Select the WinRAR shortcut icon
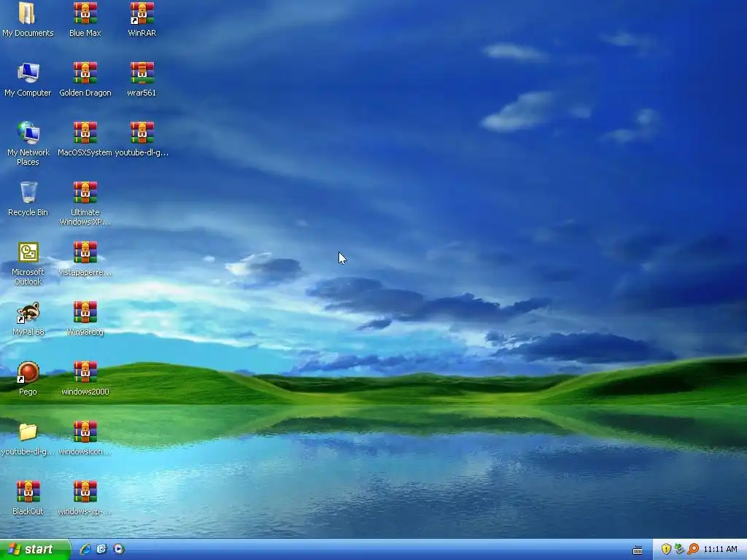747x560 pixels. (x=142, y=13)
